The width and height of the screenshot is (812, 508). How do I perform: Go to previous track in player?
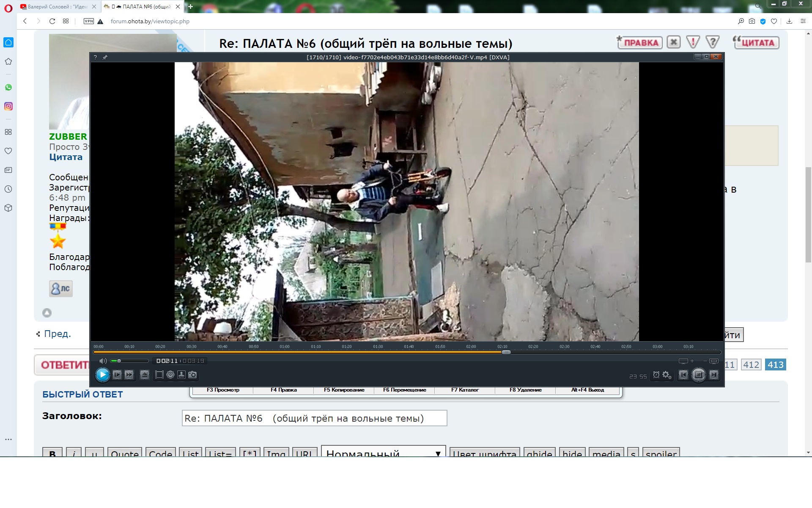[683, 375]
